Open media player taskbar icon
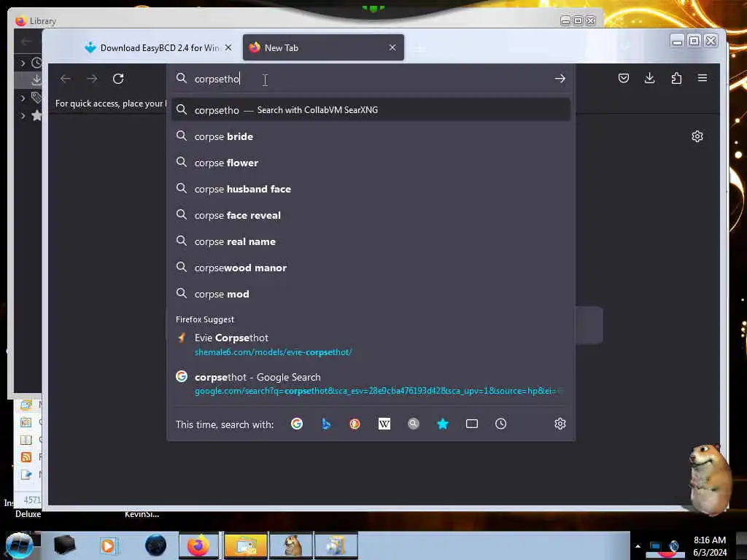Viewport: 747px width, 560px height. click(108, 545)
